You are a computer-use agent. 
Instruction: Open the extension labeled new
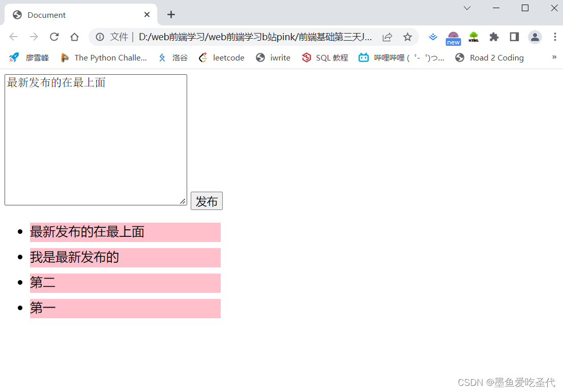[453, 38]
